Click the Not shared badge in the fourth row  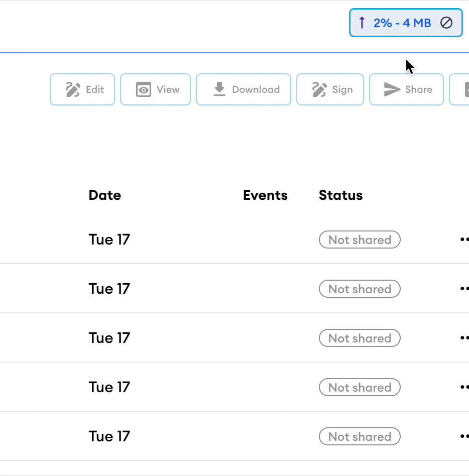tap(360, 387)
